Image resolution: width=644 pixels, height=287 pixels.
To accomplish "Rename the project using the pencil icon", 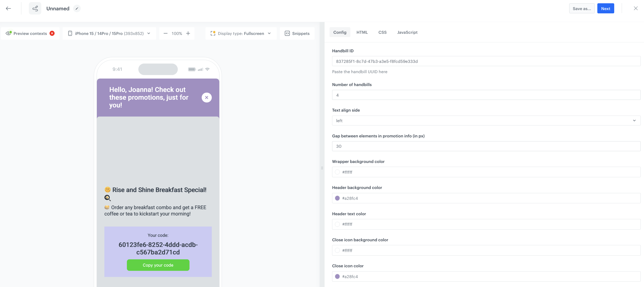I will (77, 8).
